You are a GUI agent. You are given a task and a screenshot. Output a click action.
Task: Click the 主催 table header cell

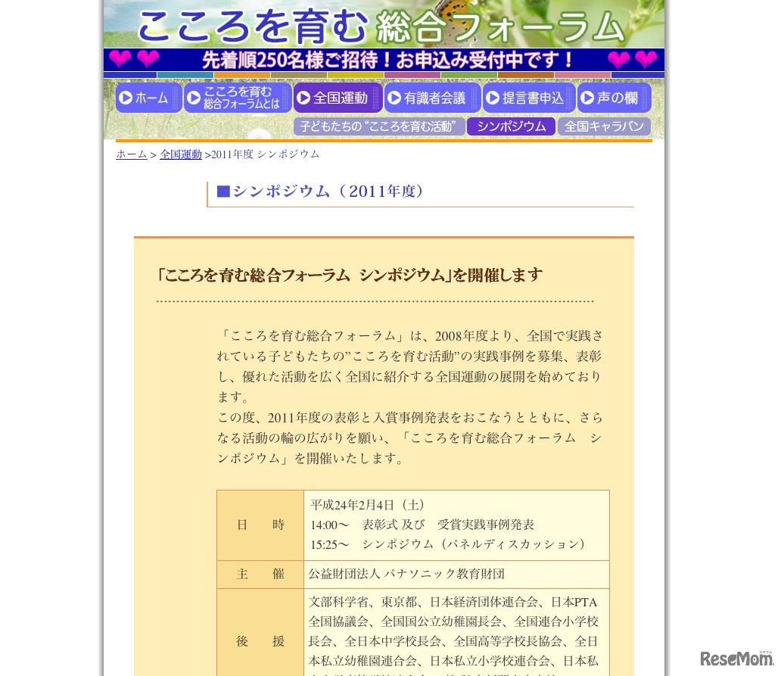(x=260, y=574)
